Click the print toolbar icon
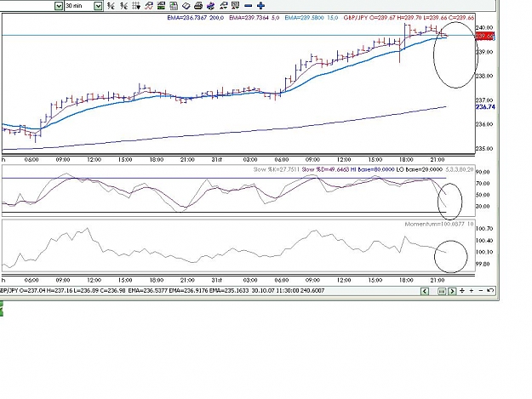 (x=198, y=6)
